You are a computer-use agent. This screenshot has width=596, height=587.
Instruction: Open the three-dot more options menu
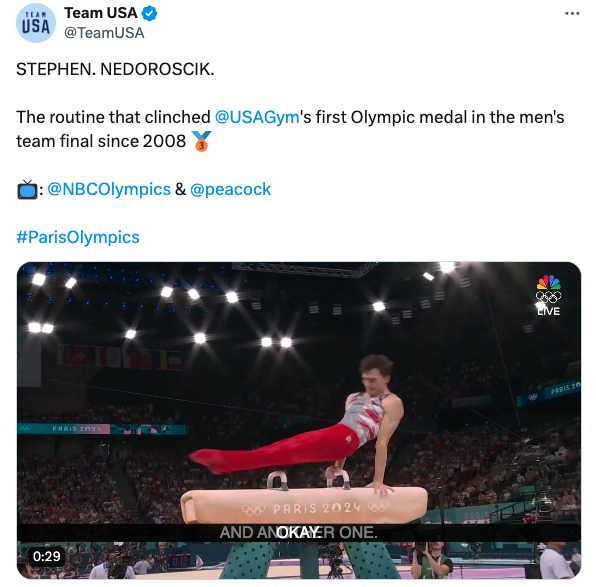[x=572, y=14]
